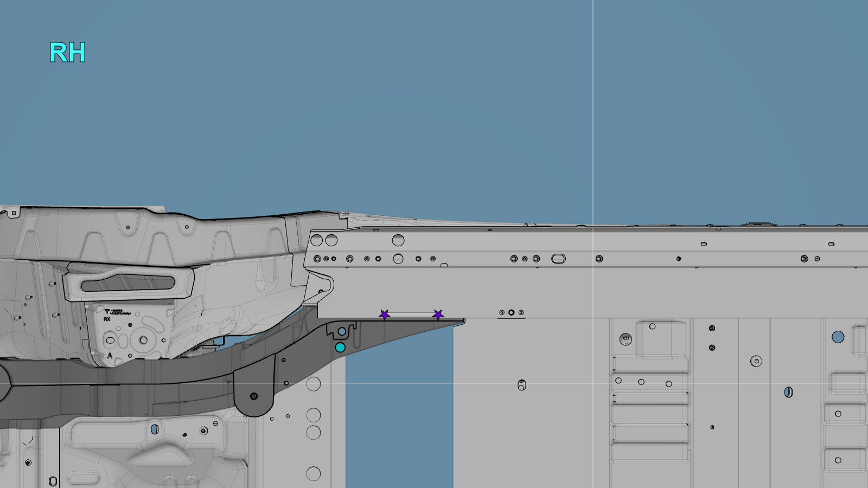Select the RH side label
Image resolution: width=868 pixels, height=488 pixels.
point(67,53)
